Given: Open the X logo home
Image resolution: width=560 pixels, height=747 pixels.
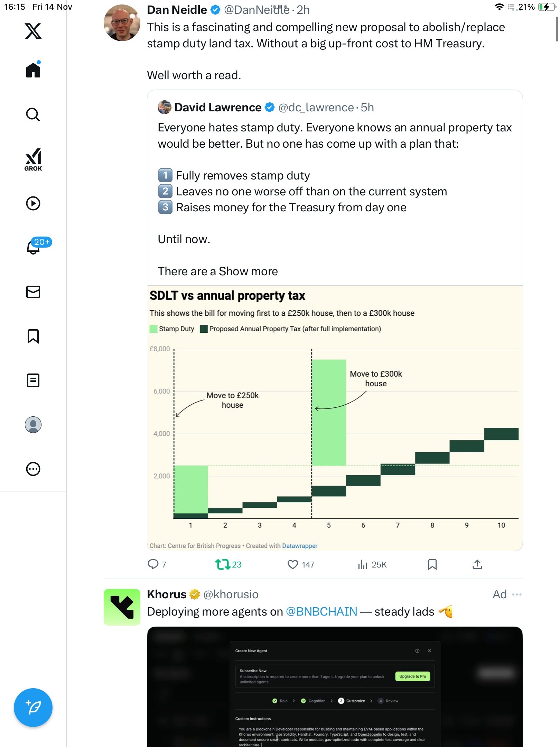Looking at the screenshot, I should [33, 31].
